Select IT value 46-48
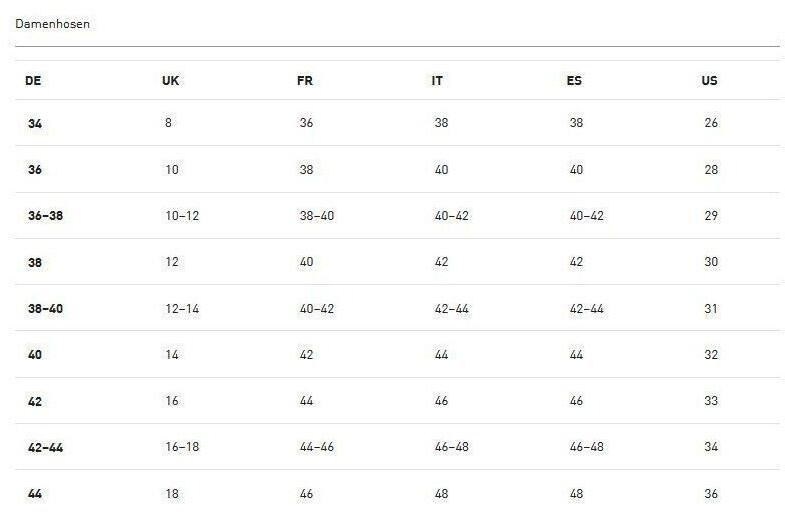 coord(452,447)
